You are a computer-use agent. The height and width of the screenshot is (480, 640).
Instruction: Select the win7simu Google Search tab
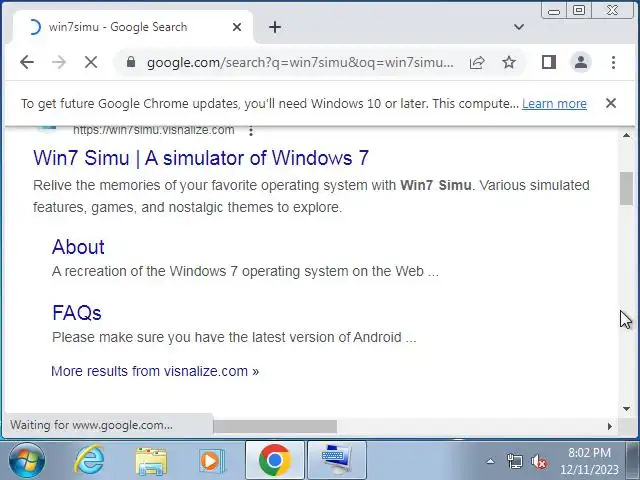pyautogui.click(x=133, y=27)
